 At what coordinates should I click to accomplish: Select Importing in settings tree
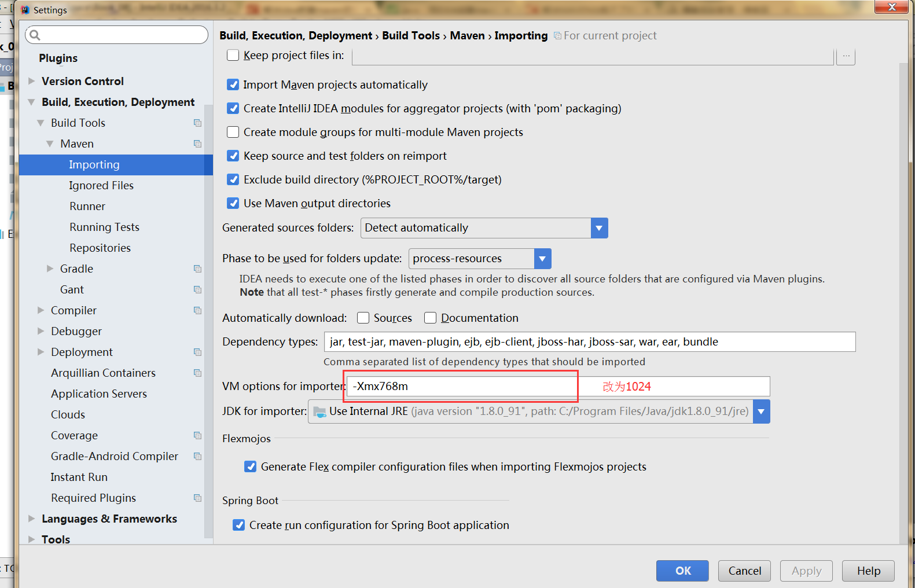click(x=116, y=165)
